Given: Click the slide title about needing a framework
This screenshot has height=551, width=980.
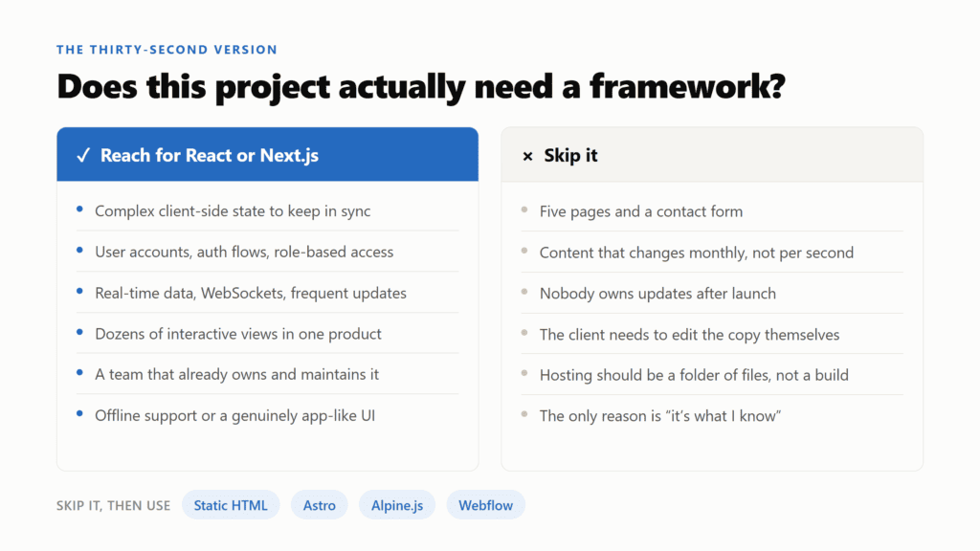Looking at the screenshot, I should pyautogui.click(x=421, y=86).
